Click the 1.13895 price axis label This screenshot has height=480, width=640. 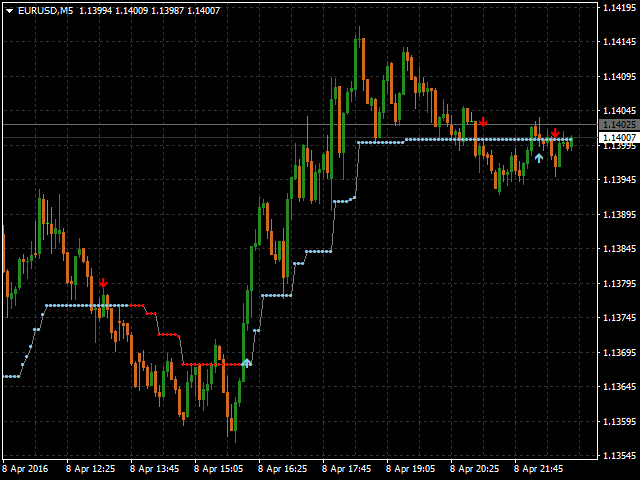pos(619,214)
